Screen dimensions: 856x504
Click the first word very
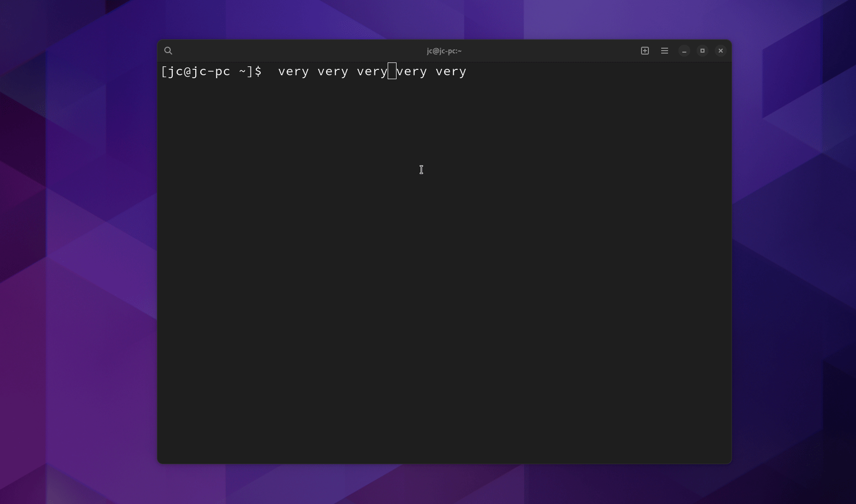[x=294, y=72]
